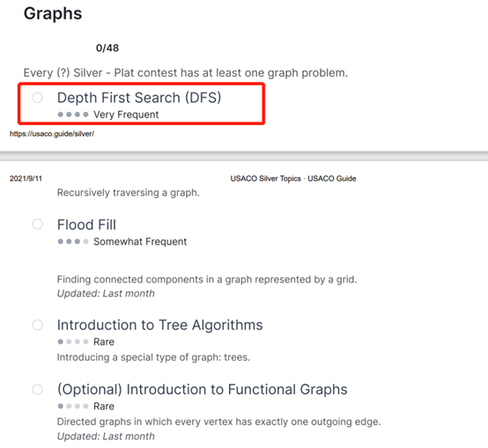Click the Graphs section heading
The height and width of the screenshot is (448, 488).
(x=53, y=14)
